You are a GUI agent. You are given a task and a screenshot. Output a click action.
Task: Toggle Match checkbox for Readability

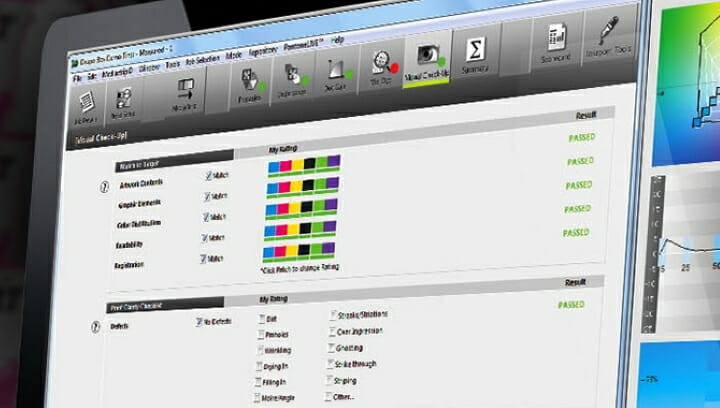pyautogui.click(x=204, y=238)
